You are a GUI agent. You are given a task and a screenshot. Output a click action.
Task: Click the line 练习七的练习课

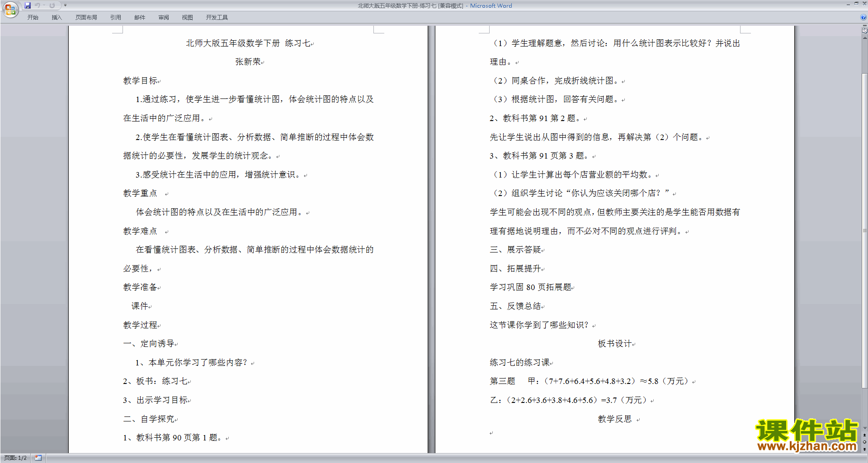520,363
